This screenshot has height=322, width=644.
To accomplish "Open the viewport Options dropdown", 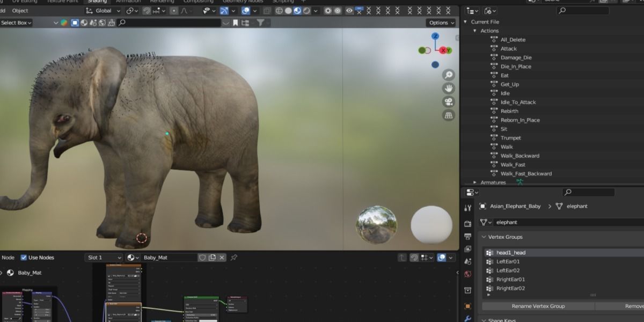I will click(x=441, y=23).
